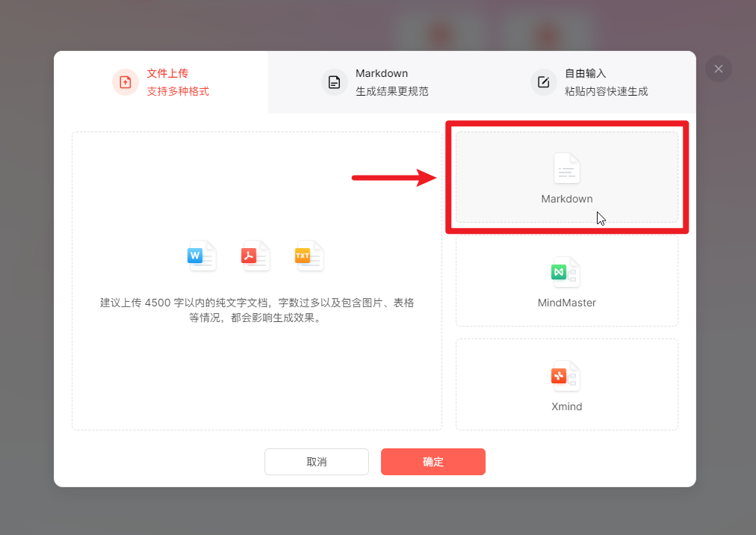This screenshot has height=535, width=756.
Task: Click the Markdown document icon in the highlighted card
Action: (566, 170)
